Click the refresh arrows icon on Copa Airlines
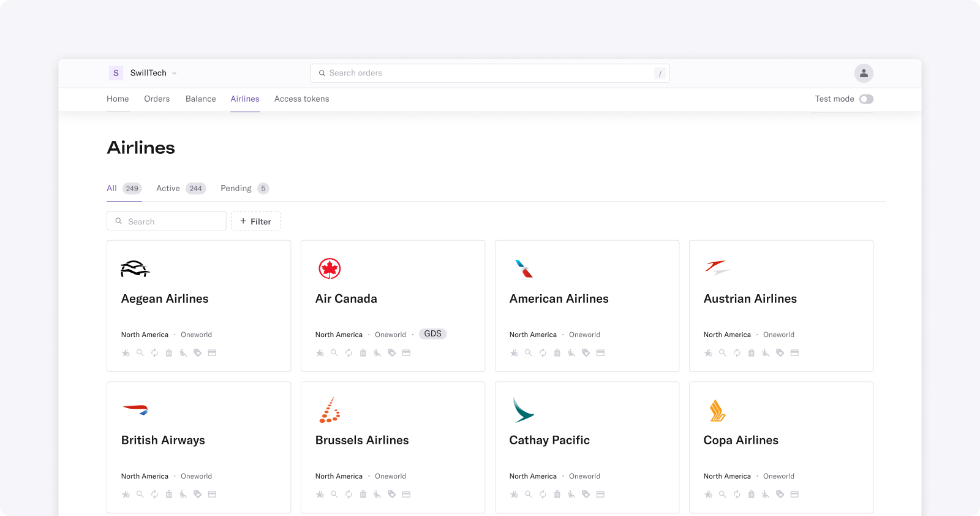This screenshot has height=516, width=980. pyautogui.click(x=737, y=495)
